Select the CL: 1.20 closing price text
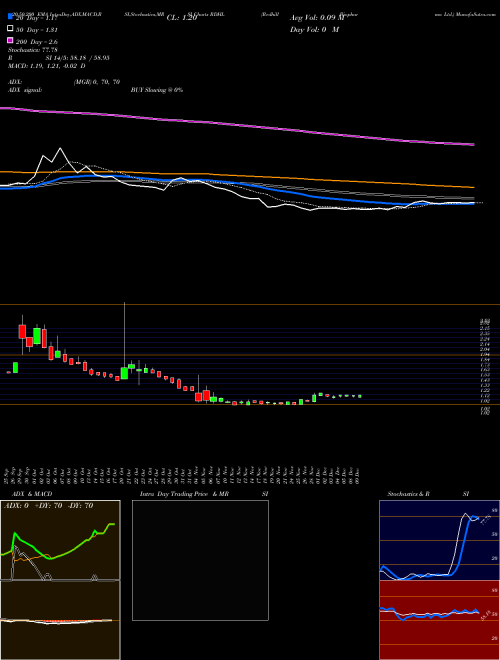 (182, 18)
